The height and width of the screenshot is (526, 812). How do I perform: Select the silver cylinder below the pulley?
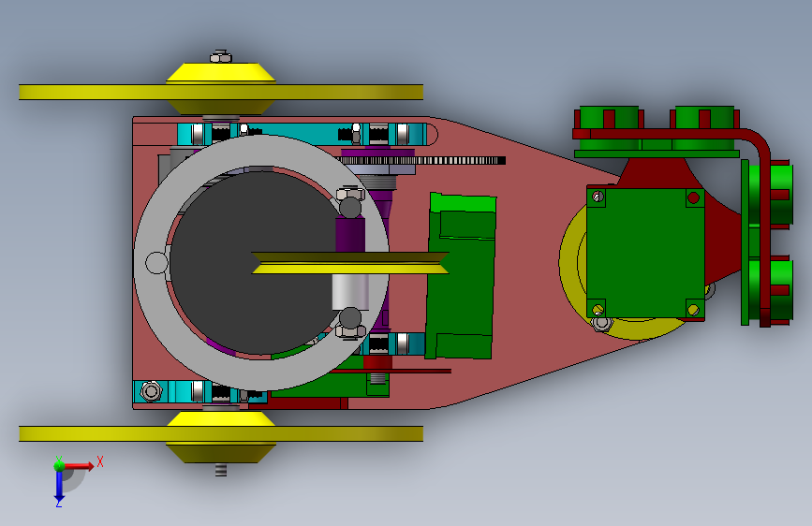click(350, 292)
